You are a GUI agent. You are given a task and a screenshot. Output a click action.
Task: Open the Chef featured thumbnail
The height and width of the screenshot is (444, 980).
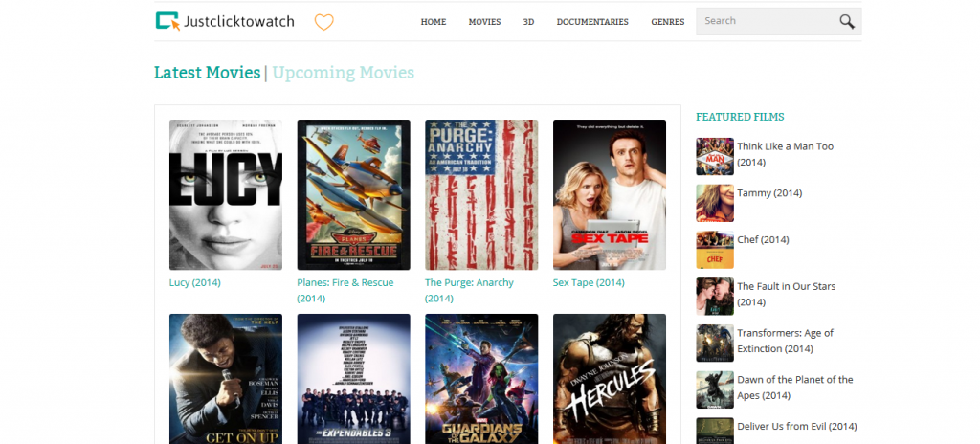pyautogui.click(x=715, y=250)
